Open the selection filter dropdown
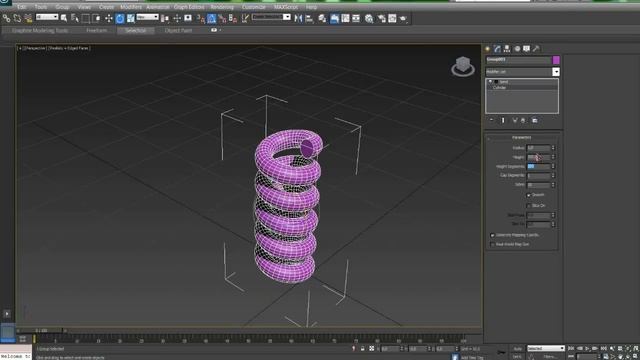 pyautogui.click(x=47, y=17)
